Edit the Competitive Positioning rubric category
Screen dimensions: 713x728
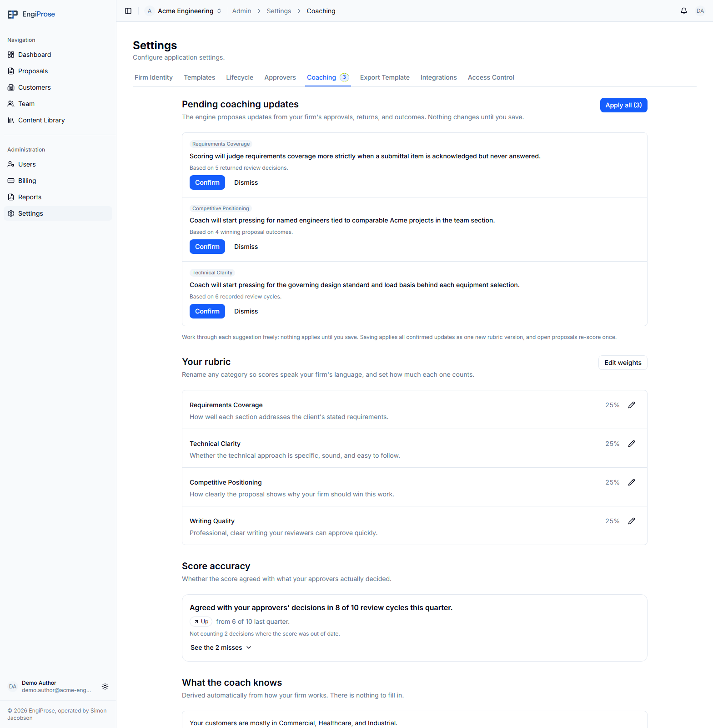coord(632,482)
